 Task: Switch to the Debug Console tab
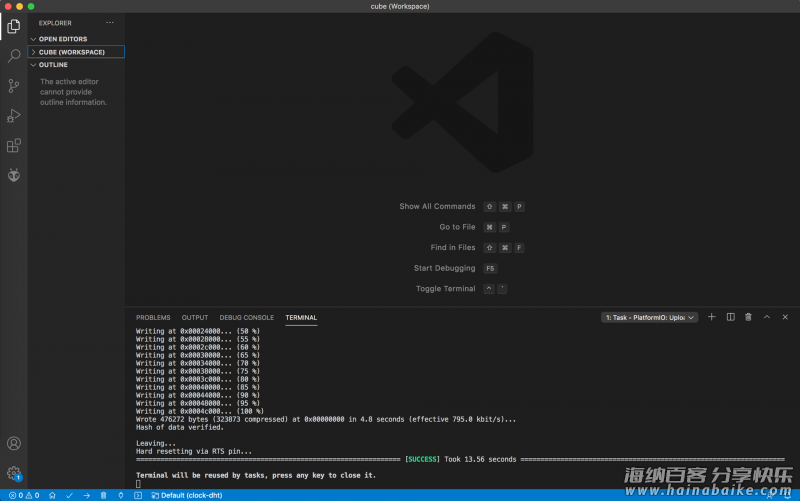[246, 317]
